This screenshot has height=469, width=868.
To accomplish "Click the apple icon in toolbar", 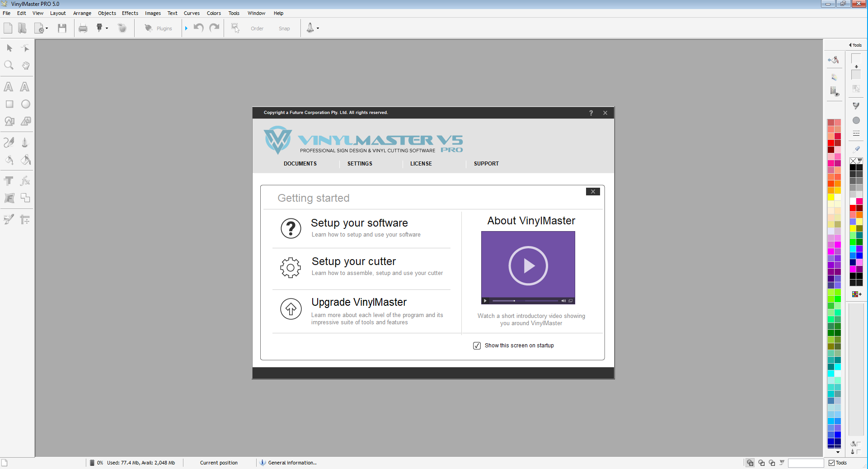I will coord(122,28).
